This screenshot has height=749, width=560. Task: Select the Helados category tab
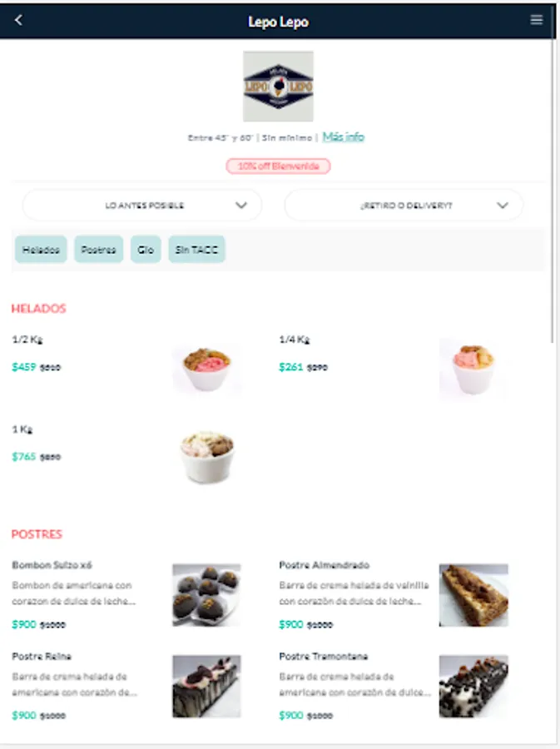pyautogui.click(x=41, y=250)
